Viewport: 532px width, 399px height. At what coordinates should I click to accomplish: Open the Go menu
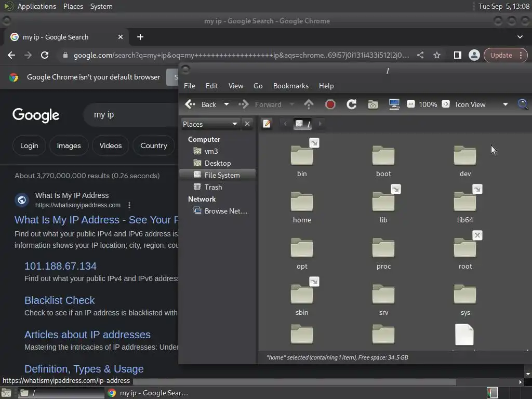point(258,86)
